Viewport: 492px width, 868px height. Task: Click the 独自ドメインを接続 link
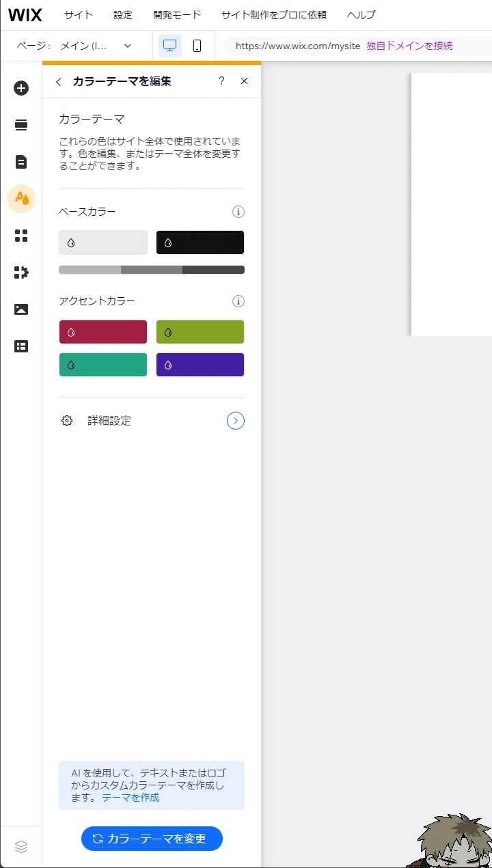click(x=409, y=46)
